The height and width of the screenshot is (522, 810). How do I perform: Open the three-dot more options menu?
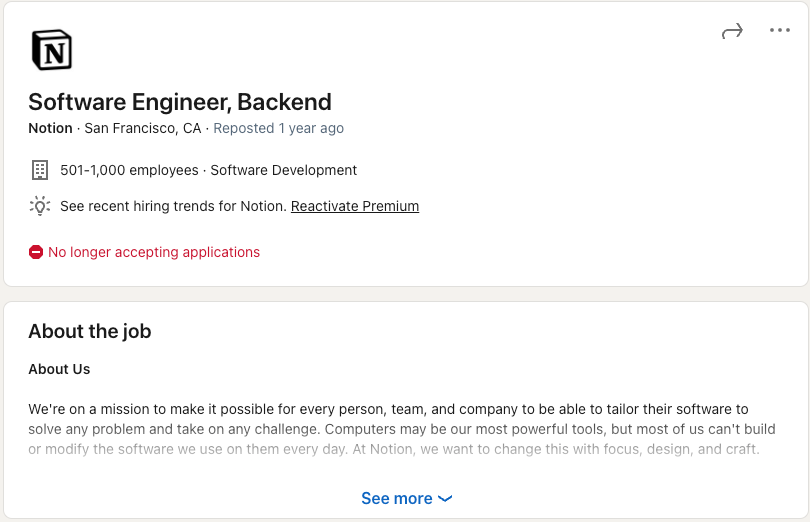click(780, 30)
